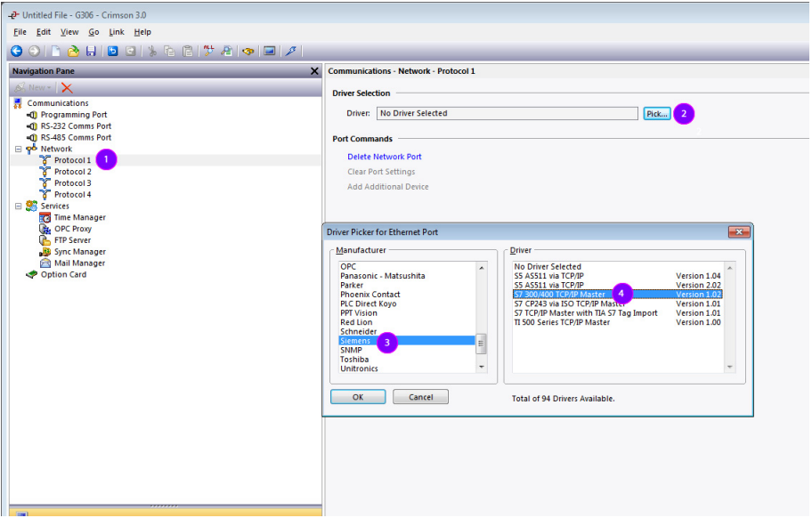Click the magnifier-over-page search icon
Viewport: 812px width, 518px height.
(226, 51)
